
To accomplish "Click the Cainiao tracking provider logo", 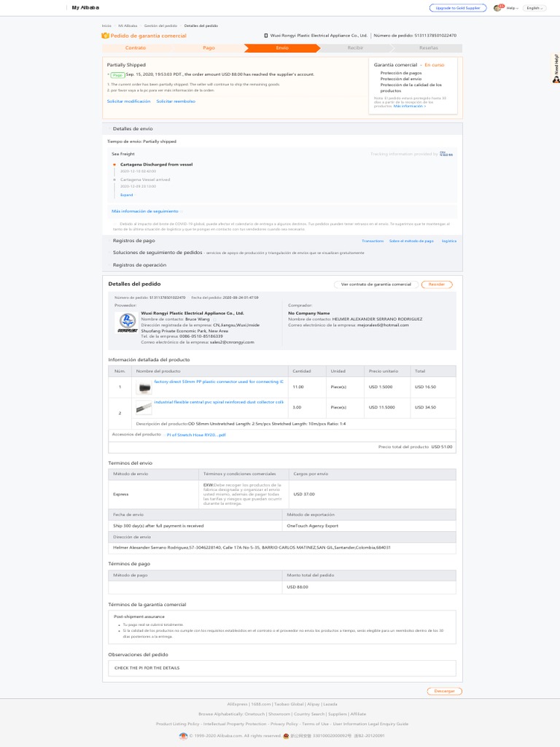I will click(446, 154).
